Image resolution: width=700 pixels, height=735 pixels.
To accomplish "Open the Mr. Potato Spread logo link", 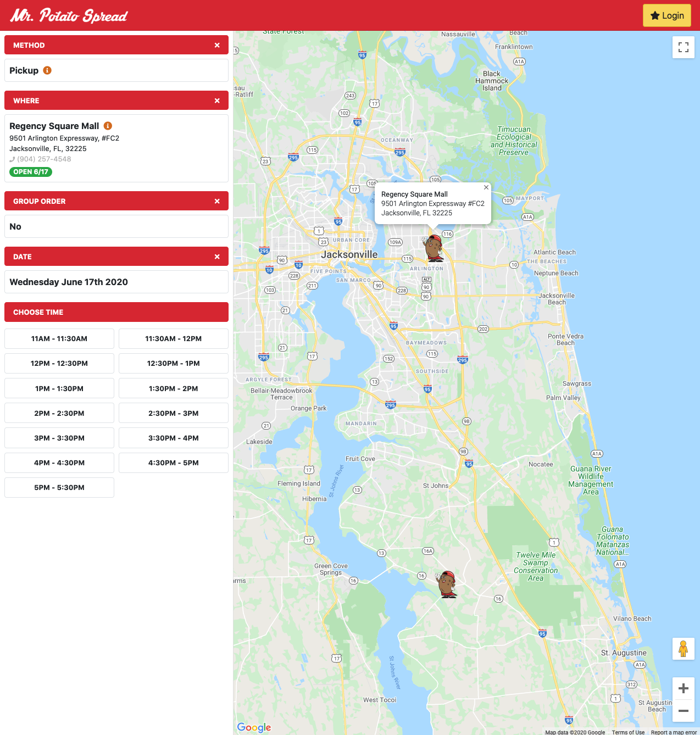I will (x=69, y=15).
